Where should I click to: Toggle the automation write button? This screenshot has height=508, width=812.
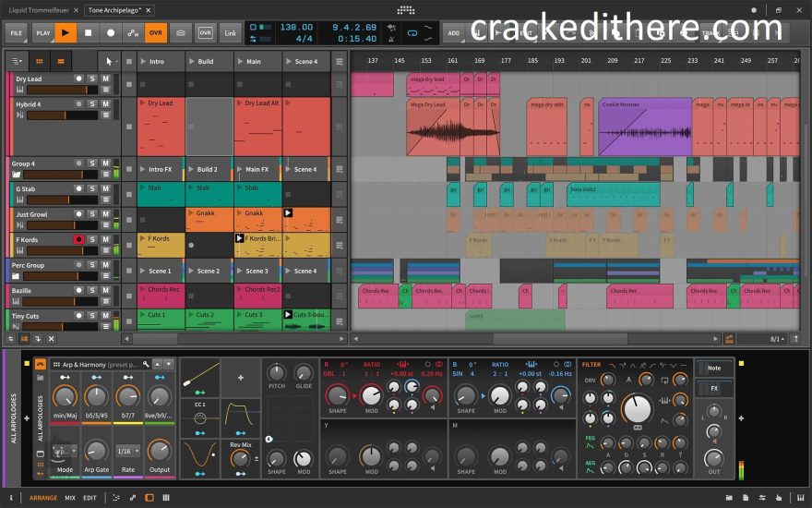133,32
